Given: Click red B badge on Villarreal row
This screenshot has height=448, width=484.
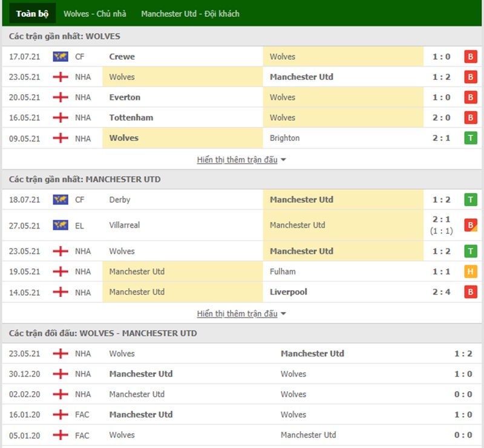Looking at the screenshot, I should (471, 226).
